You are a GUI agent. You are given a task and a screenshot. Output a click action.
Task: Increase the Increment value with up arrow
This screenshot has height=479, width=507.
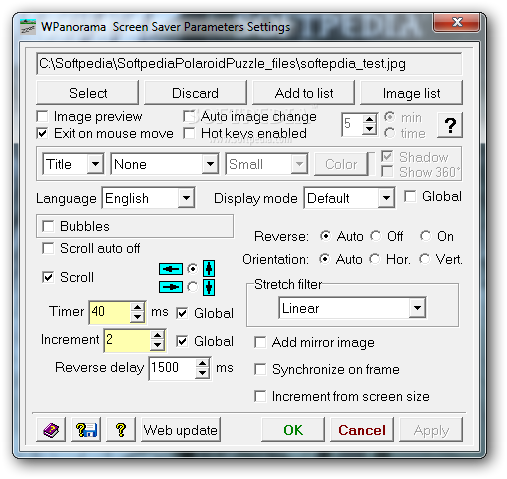[158, 335]
